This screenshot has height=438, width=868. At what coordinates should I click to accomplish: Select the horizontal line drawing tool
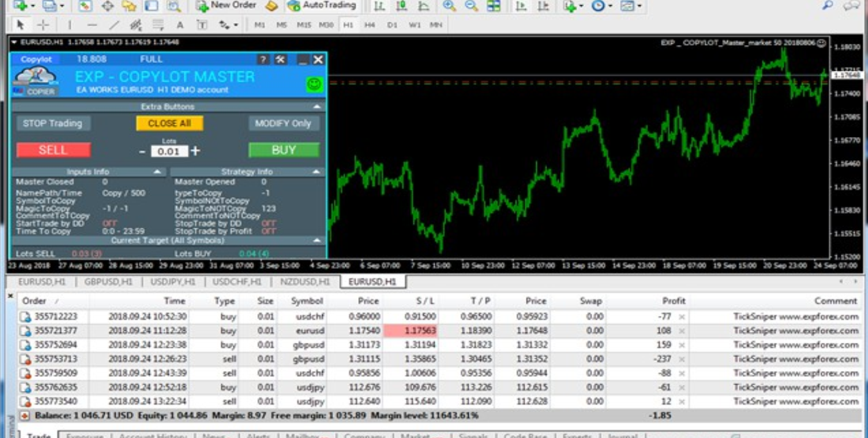point(92,25)
